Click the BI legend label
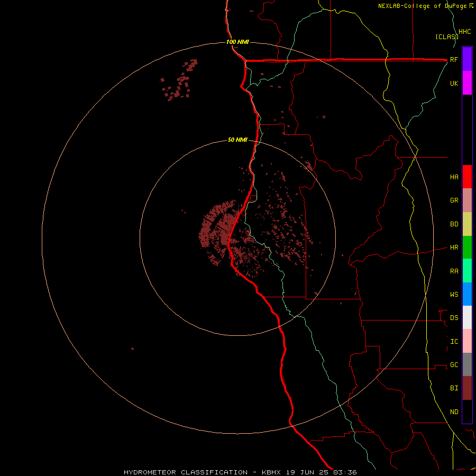The width and height of the screenshot is (476, 476). coord(454,388)
